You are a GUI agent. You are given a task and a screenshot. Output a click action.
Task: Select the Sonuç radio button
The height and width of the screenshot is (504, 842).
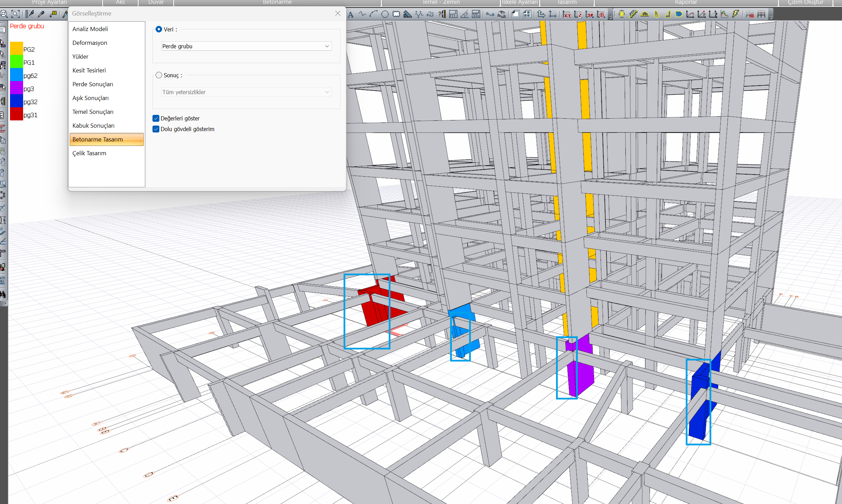(159, 75)
